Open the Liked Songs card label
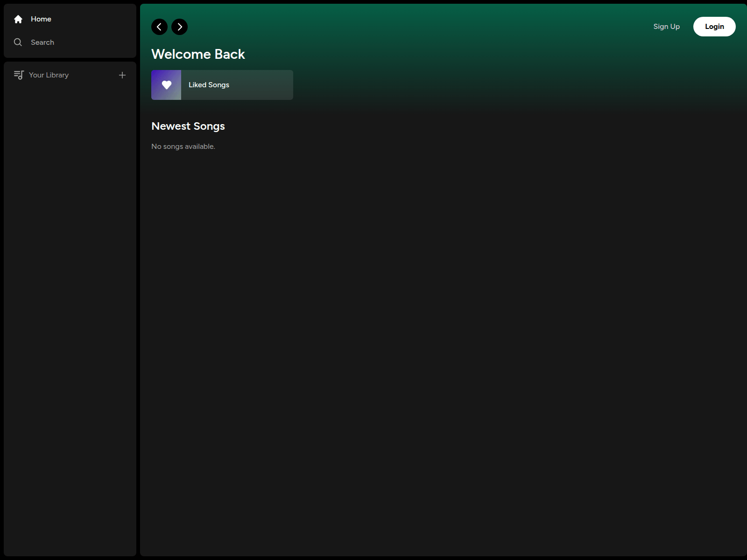 [209, 85]
